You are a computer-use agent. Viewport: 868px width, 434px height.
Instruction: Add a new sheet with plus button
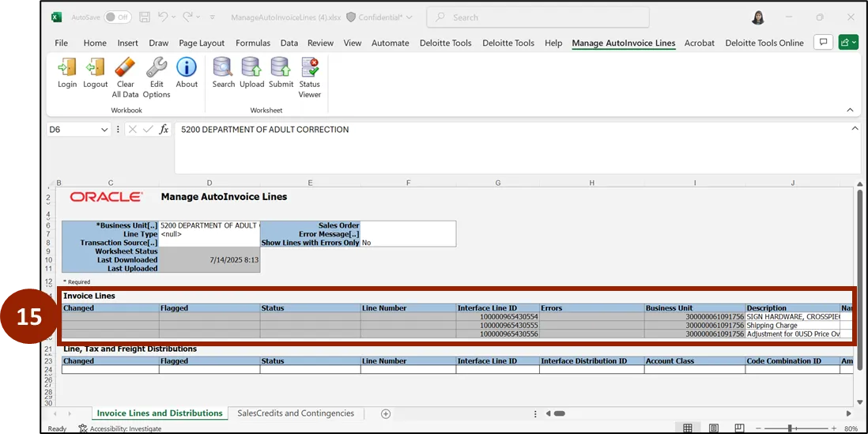point(386,413)
